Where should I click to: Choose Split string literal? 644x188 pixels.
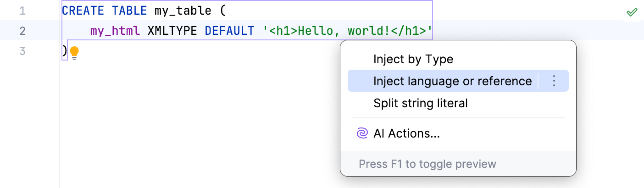[420, 103]
